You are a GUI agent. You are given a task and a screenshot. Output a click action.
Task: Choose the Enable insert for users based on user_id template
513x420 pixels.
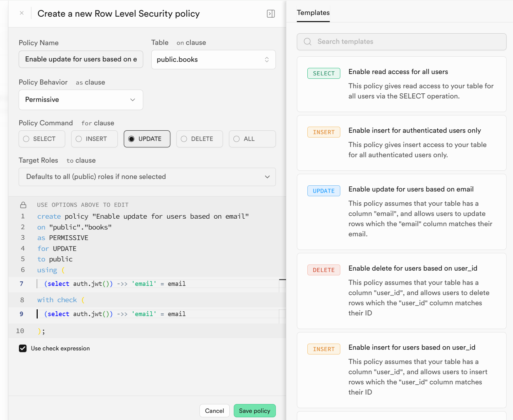click(401, 370)
